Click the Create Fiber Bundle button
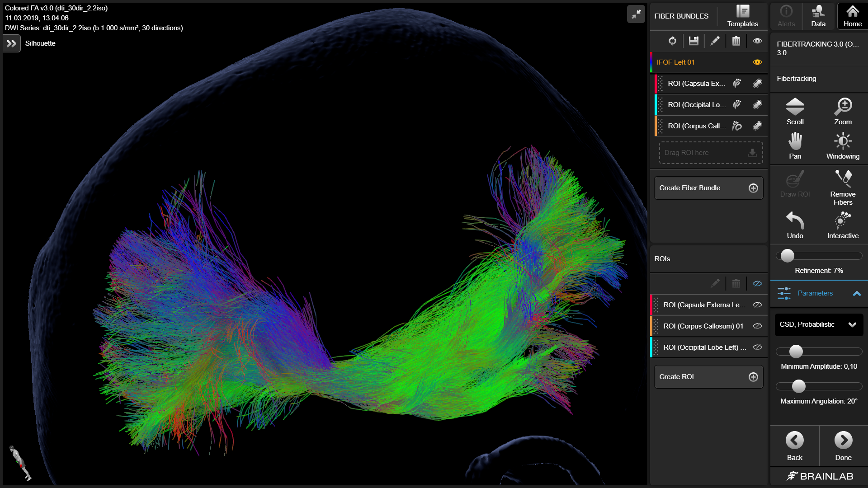 tap(708, 188)
